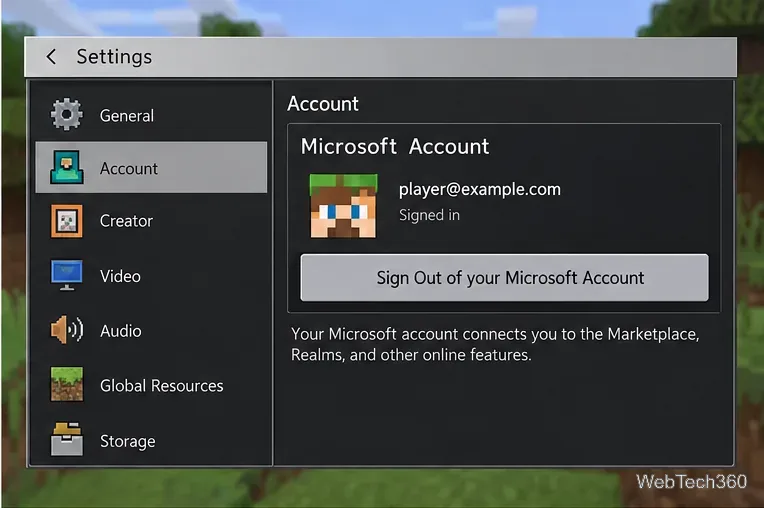Viewport: 764px width, 508px height.
Task: Click the Marketplace and Realms description text
Action: pos(495,344)
